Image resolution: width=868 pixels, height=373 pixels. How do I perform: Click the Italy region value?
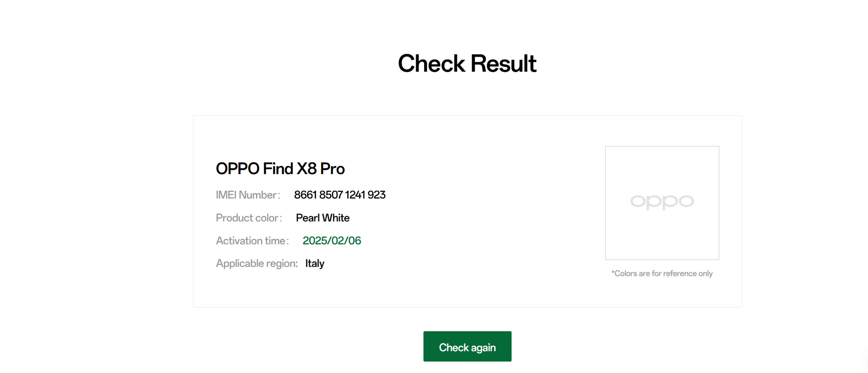[314, 263]
